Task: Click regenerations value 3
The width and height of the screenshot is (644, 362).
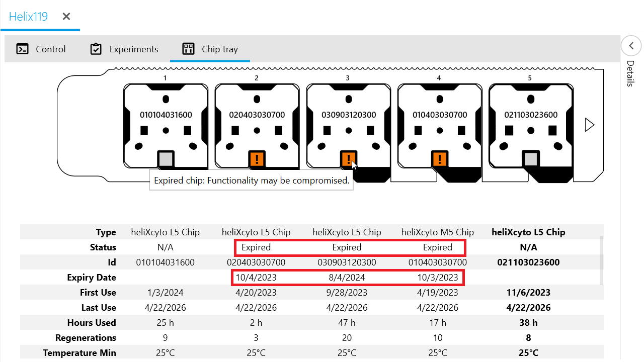Action: point(256,338)
